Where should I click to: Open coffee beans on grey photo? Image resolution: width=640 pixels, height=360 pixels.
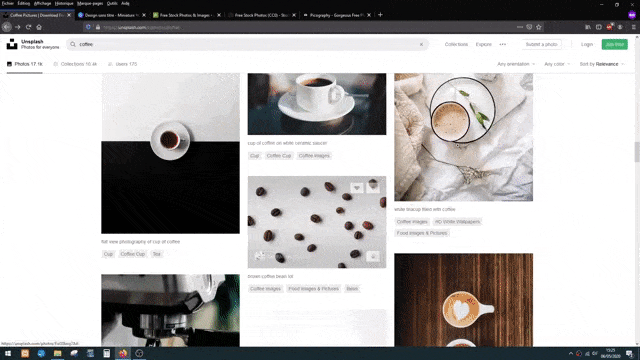pyautogui.click(x=317, y=222)
